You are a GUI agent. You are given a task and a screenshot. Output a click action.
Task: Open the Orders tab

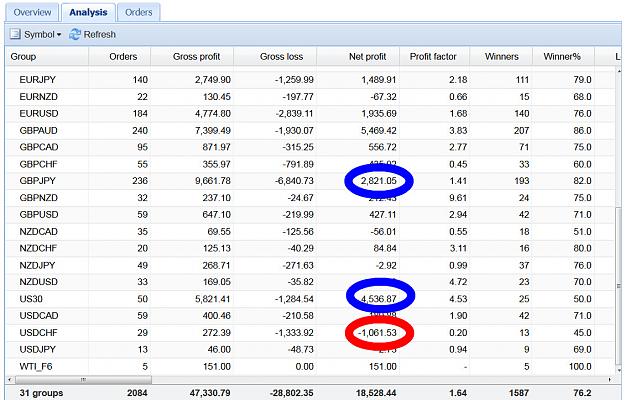[138, 12]
